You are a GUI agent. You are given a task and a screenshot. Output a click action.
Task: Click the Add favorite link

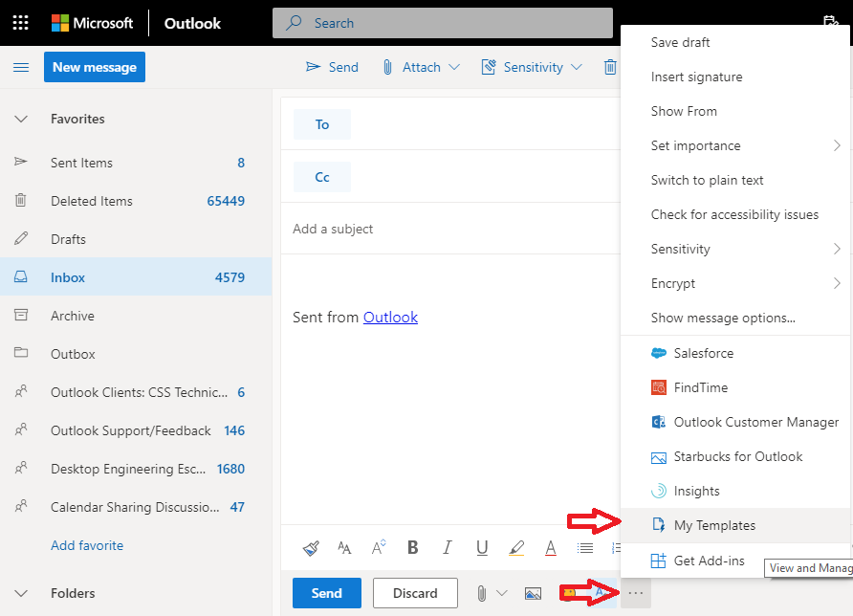click(x=87, y=545)
